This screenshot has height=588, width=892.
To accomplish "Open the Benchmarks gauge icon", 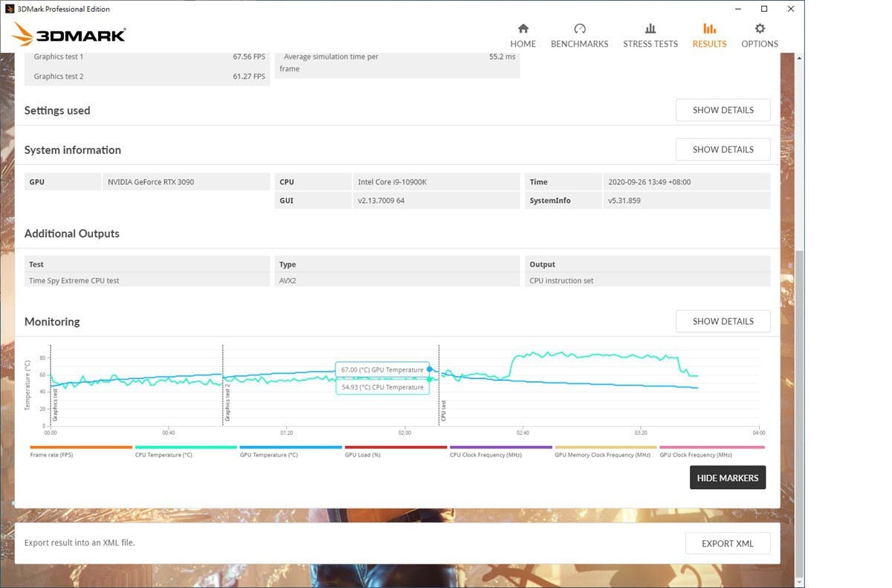I will (580, 28).
